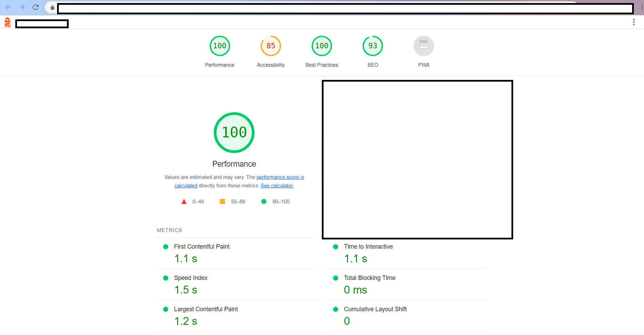Click First Contentful Paint value 1.1 s
This screenshot has width=644, height=335.
click(x=186, y=259)
